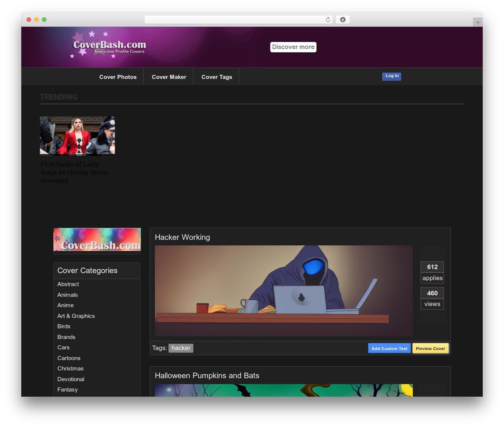The image size is (504, 427).
Task: Open the Birds category
Action: click(64, 326)
